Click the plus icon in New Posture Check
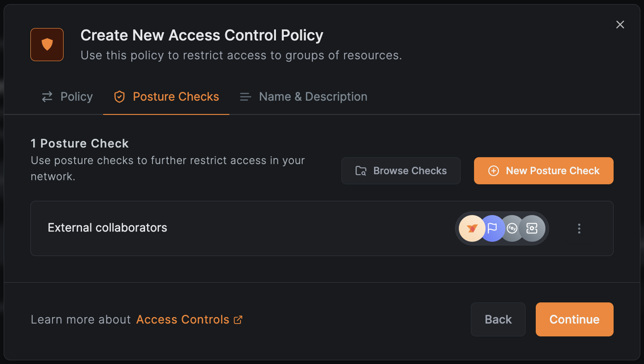Viewport: 644px width, 364px height. [493, 170]
